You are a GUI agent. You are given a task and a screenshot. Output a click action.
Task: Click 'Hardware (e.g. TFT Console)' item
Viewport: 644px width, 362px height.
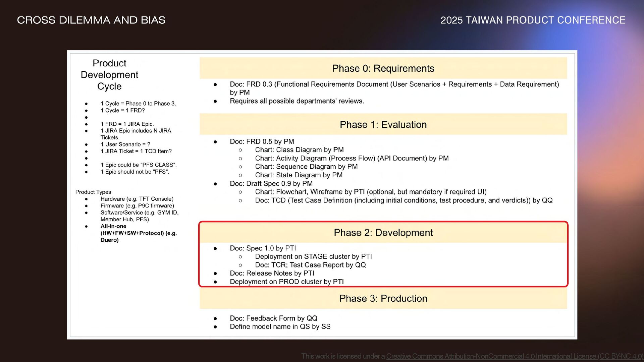coord(137,199)
